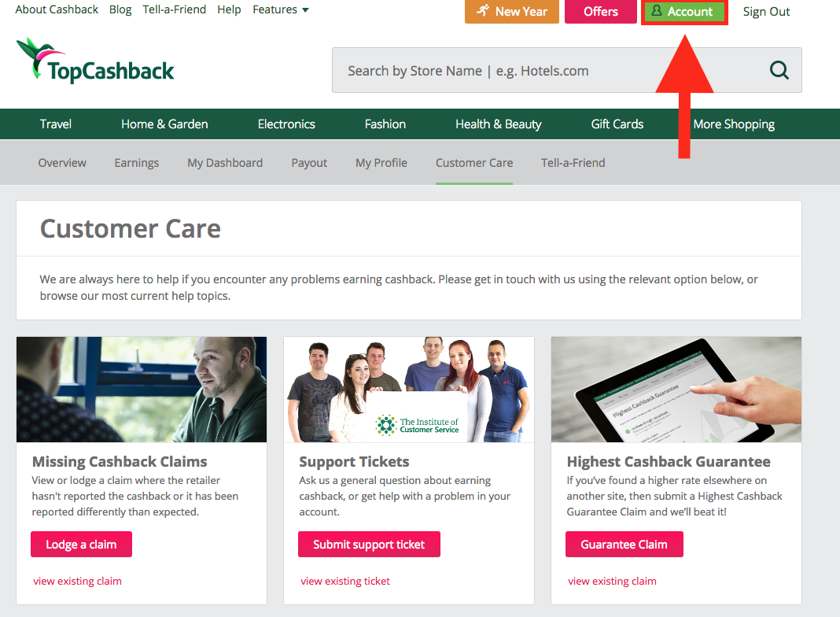Click the Highest Cashback Guarantee tablet image
Viewport: 840px width, 617px height.
pyautogui.click(x=676, y=390)
